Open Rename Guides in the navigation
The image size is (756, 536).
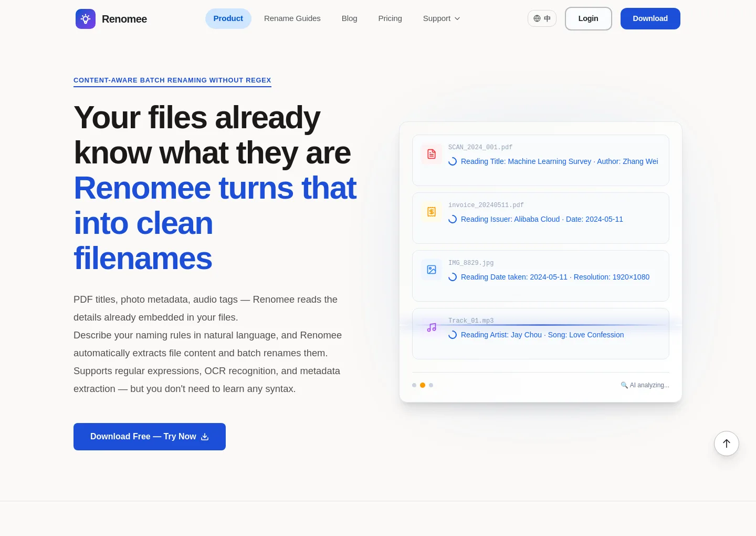pyautogui.click(x=292, y=18)
